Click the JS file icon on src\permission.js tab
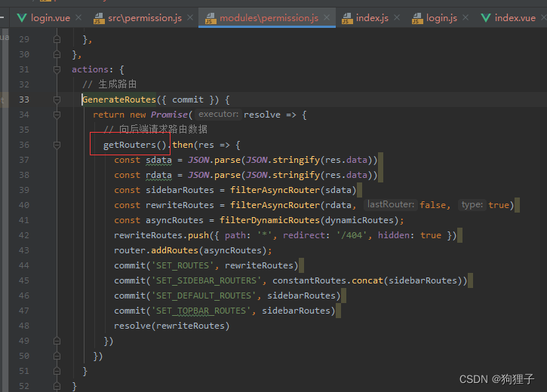The image size is (547, 392). tap(99, 18)
